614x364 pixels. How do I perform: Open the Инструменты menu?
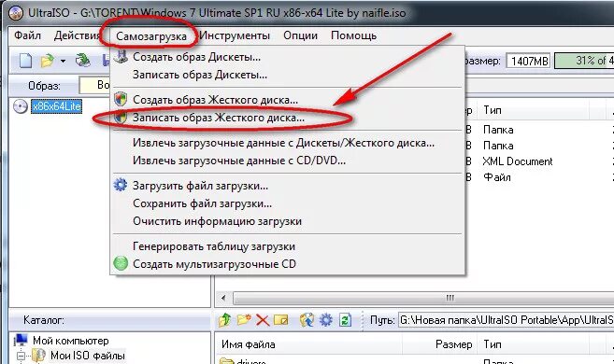[x=235, y=35]
